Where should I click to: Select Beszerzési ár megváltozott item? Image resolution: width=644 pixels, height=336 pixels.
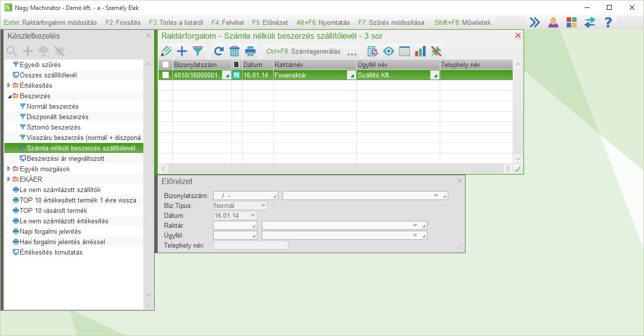point(65,158)
